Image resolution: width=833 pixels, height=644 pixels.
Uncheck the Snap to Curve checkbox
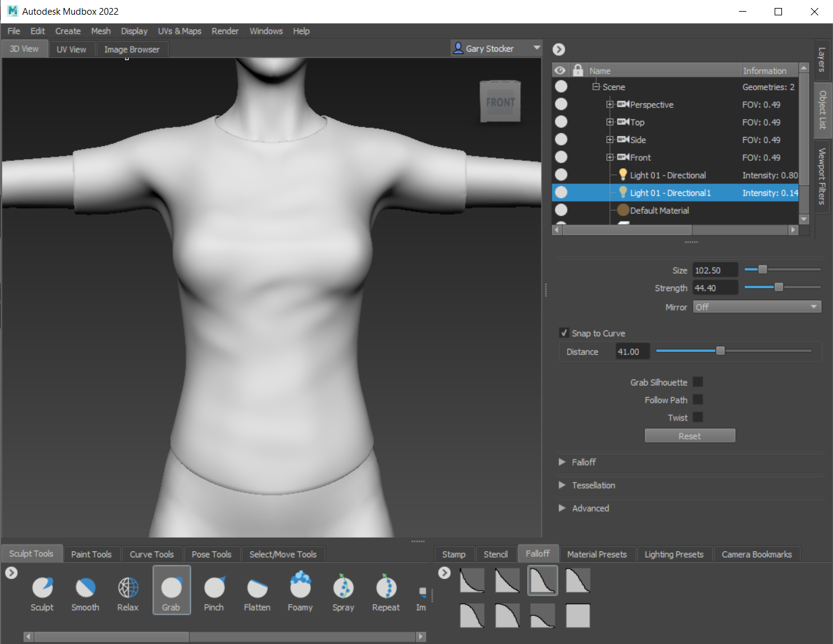coord(564,333)
